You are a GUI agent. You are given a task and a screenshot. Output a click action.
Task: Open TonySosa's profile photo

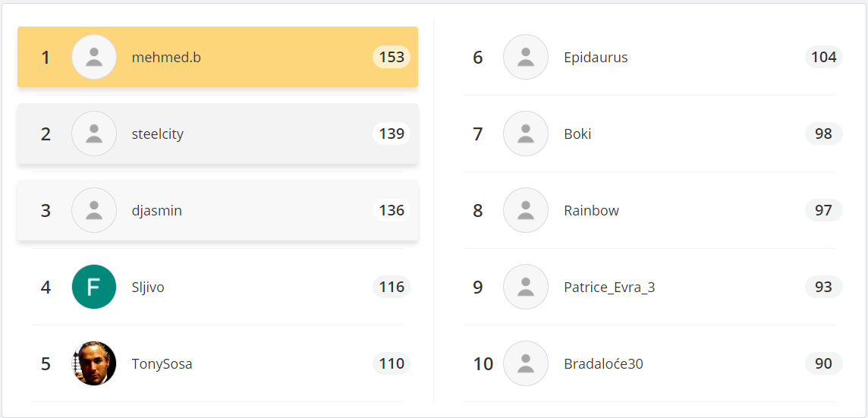pyautogui.click(x=94, y=364)
